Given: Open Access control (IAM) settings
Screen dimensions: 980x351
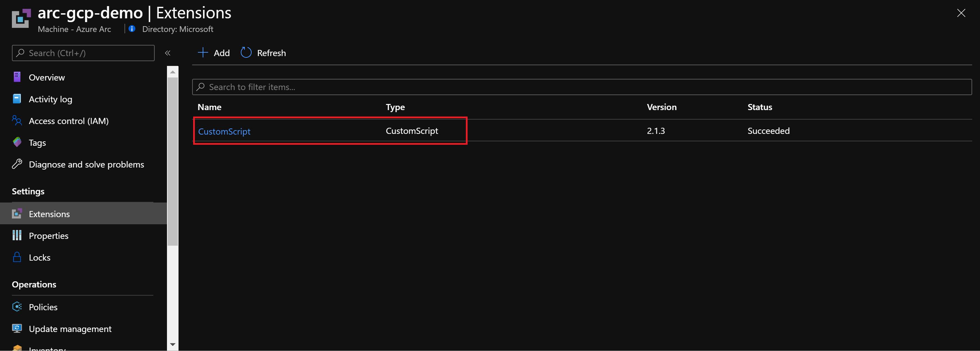Looking at the screenshot, I should pos(17,121).
